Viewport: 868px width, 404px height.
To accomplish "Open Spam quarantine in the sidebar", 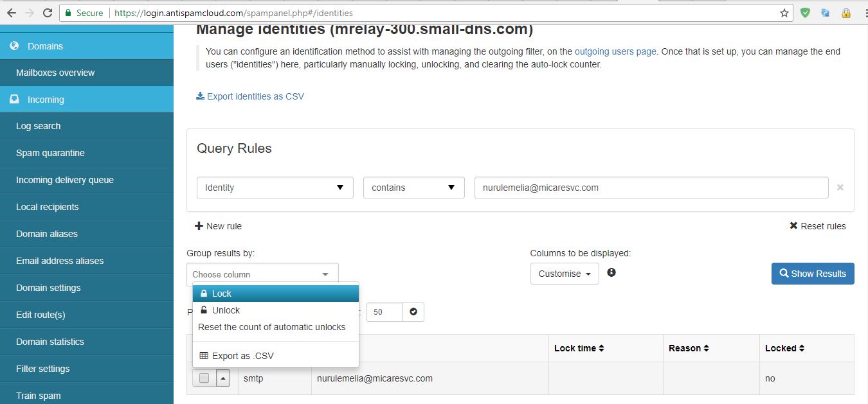I will pos(50,153).
